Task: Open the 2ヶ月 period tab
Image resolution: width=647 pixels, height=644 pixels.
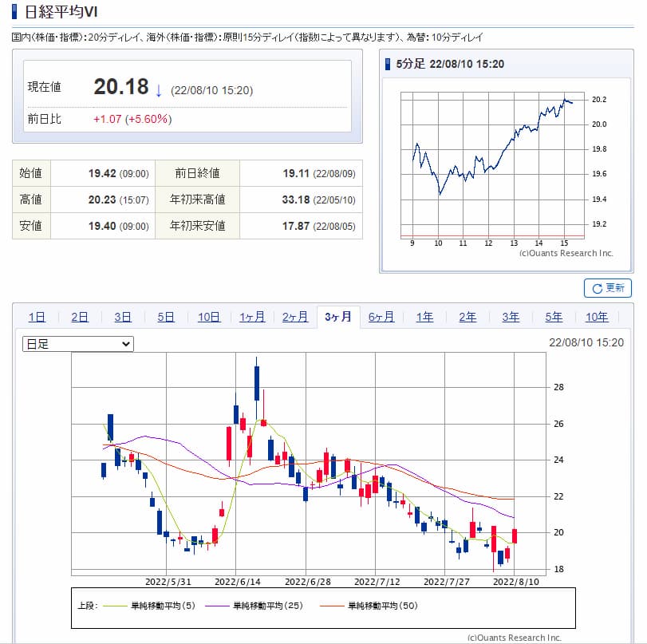Action: (295, 317)
